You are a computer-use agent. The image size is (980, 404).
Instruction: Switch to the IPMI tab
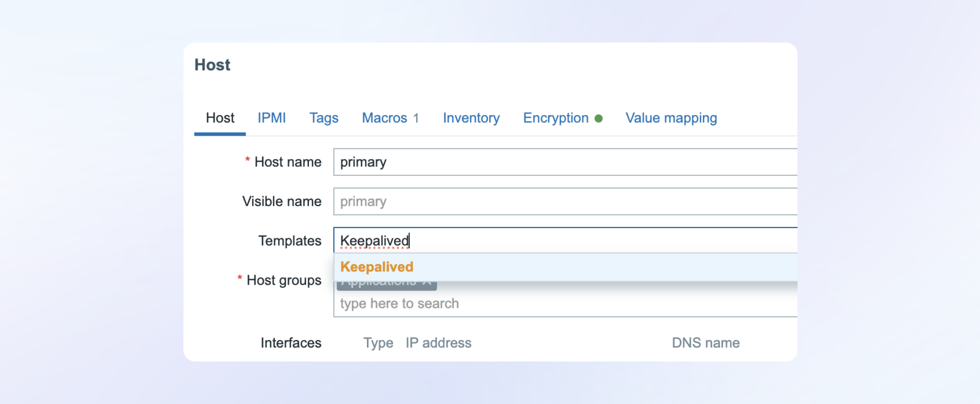271,118
